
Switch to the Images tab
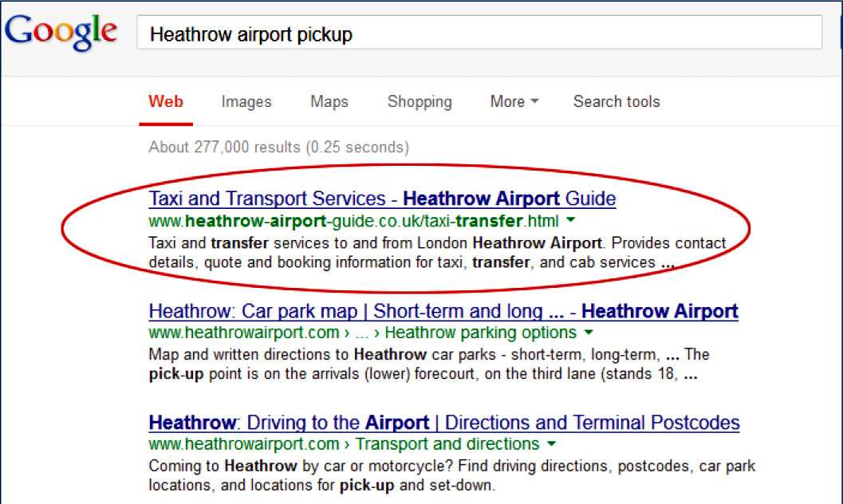click(246, 101)
